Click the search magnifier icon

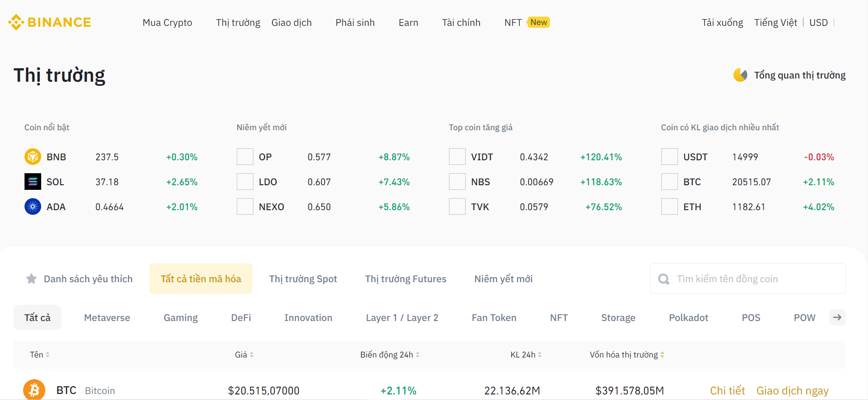pos(664,279)
